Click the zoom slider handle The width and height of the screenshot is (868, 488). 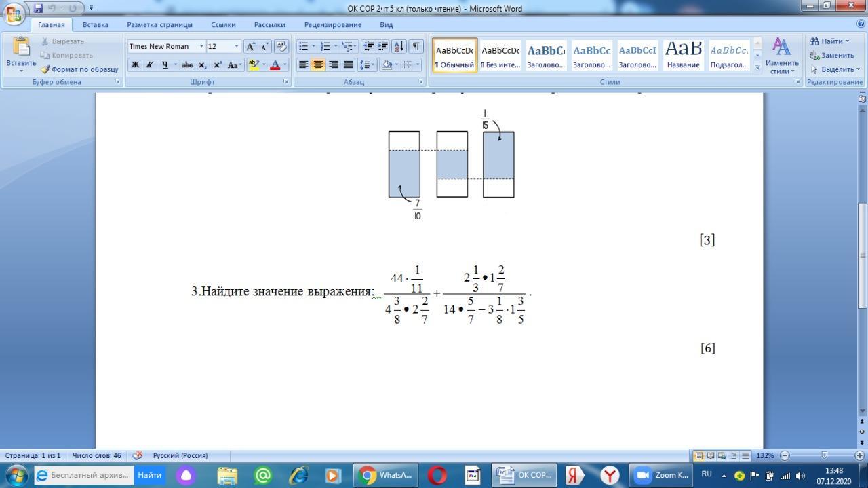(x=825, y=455)
